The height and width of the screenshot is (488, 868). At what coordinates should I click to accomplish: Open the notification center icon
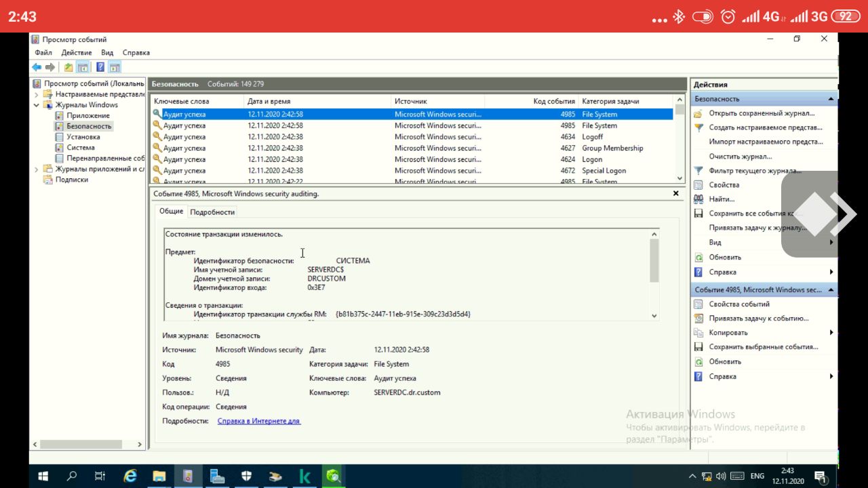tap(820, 476)
